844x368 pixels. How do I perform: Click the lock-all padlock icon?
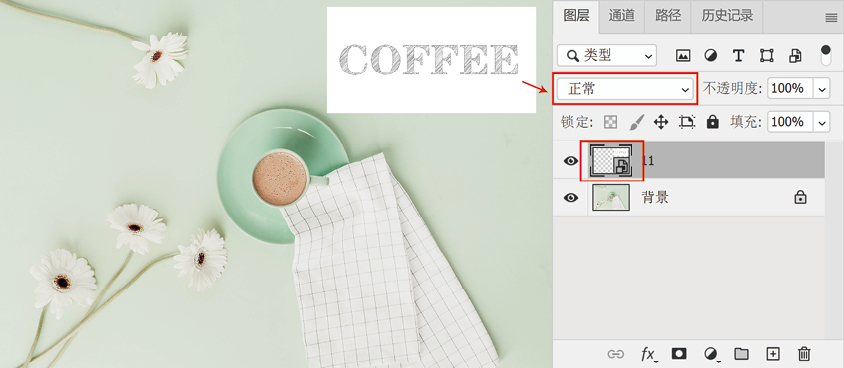coord(713,122)
